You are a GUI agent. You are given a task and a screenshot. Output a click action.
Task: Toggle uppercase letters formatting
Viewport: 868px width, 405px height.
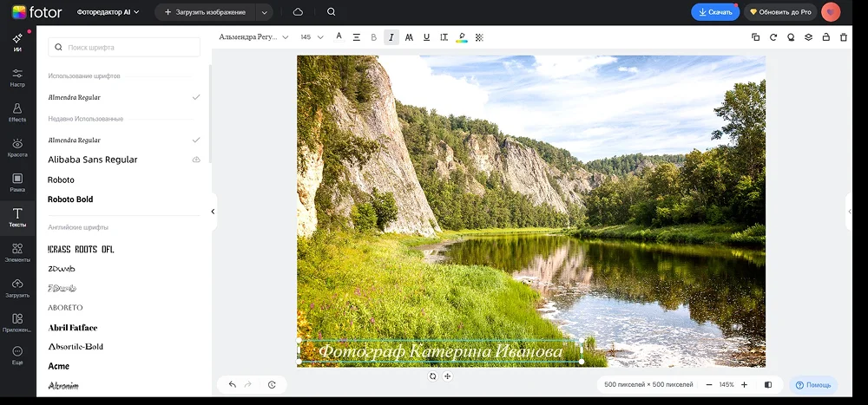tap(409, 37)
